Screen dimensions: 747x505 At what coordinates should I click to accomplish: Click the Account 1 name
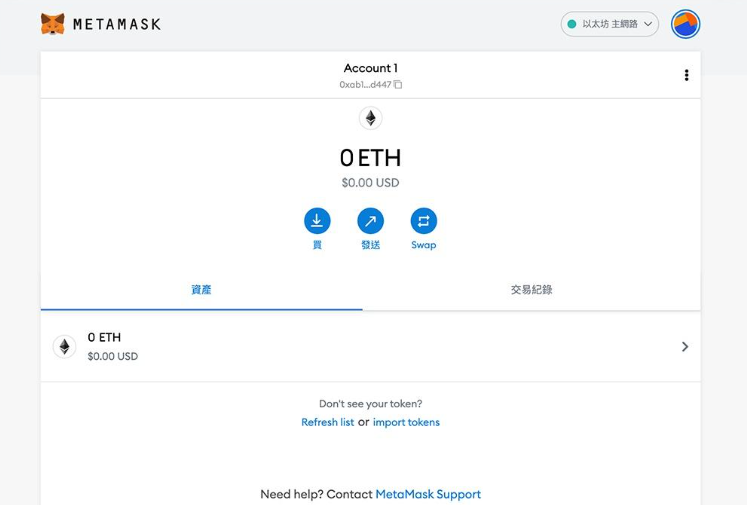pos(371,68)
